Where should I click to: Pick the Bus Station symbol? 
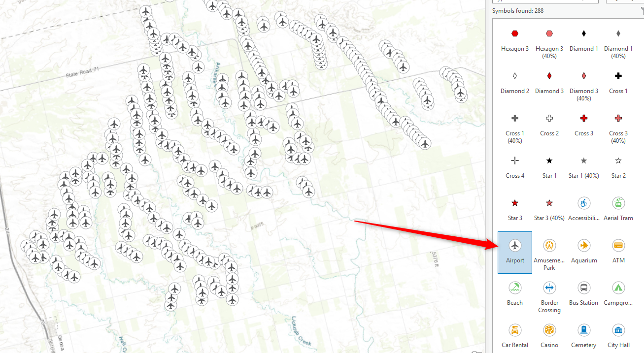(x=584, y=294)
